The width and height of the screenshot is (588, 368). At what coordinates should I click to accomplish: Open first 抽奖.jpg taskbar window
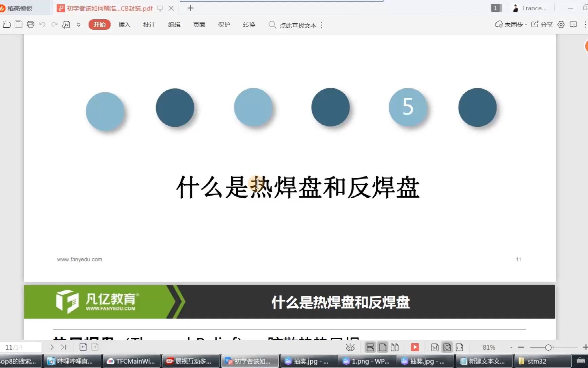(309, 361)
